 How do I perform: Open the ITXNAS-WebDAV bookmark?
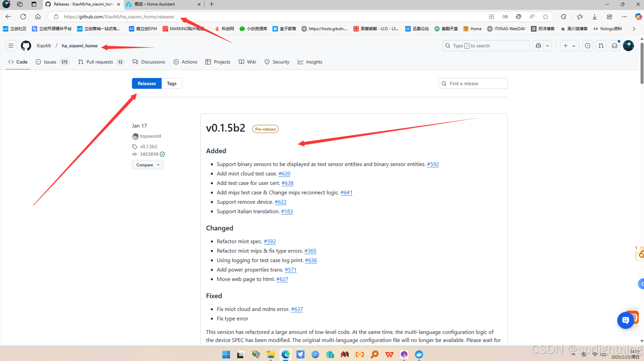click(506, 29)
